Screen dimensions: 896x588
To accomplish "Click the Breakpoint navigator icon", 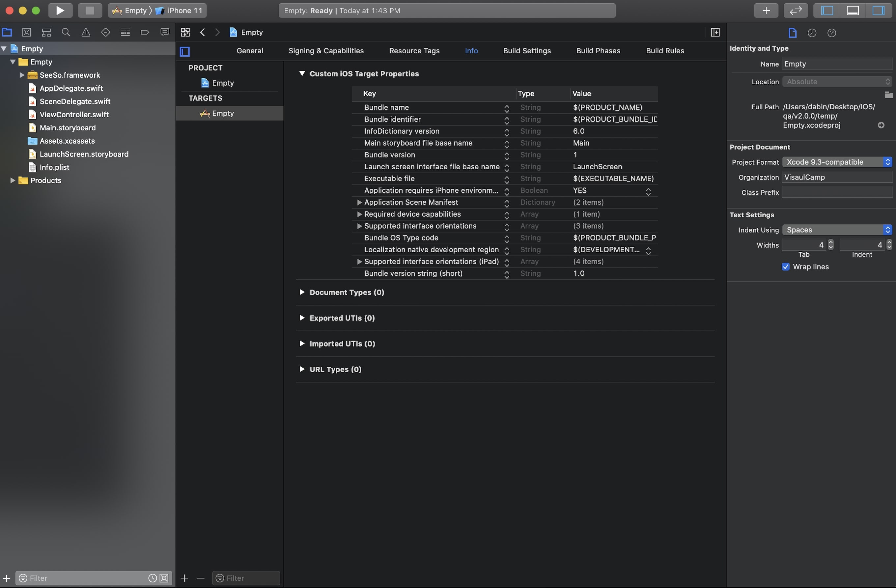I will point(144,32).
